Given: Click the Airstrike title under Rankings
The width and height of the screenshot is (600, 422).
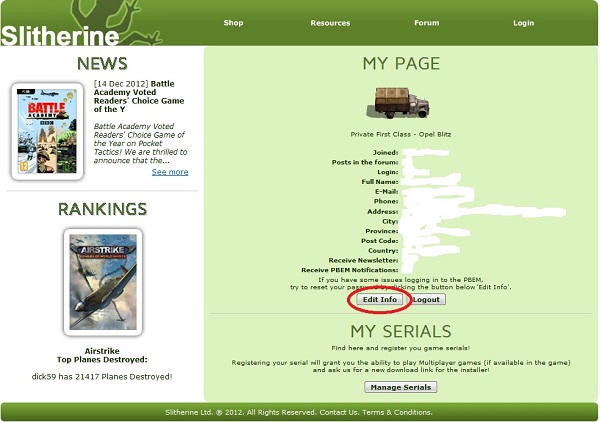Looking at the screenshot, I should tap(102, 351).
